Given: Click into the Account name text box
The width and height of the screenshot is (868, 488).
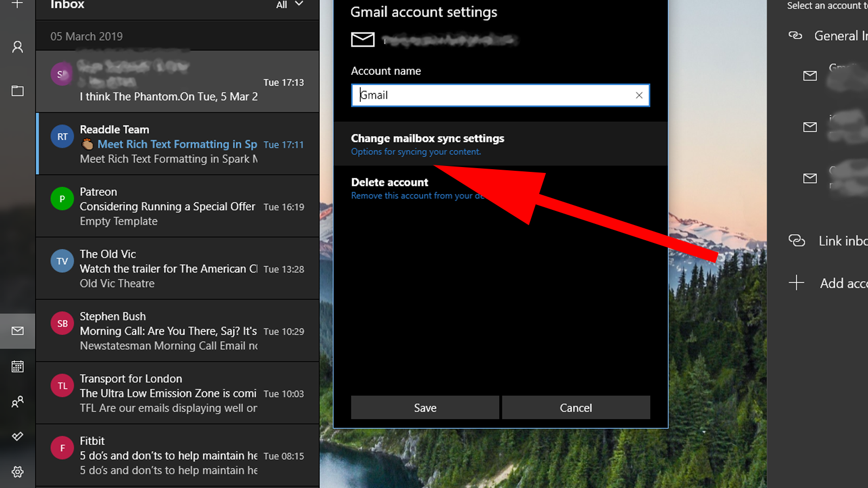Looking at the screenshot, I should (488, 95).
